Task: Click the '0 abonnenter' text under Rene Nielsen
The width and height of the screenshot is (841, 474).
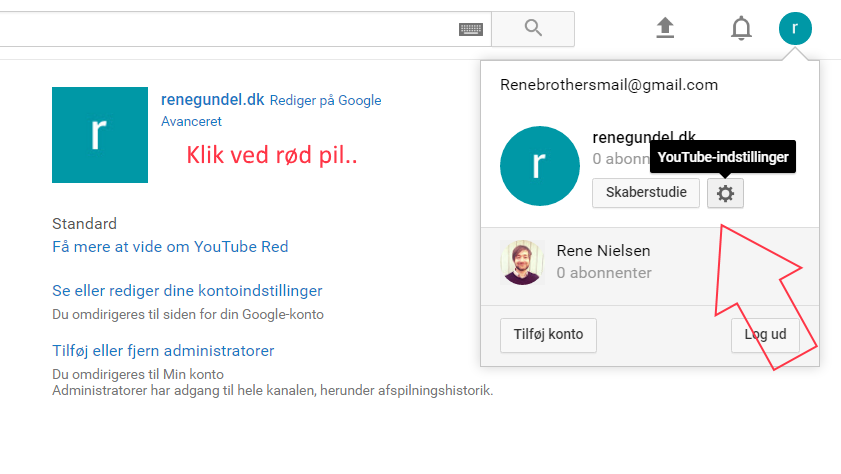Action: coord(604,273)
